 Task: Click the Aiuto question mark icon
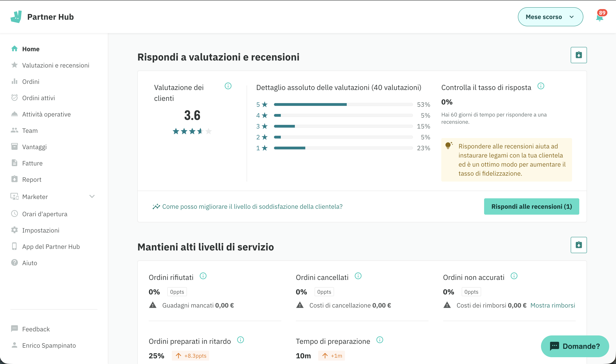[15, 263]
